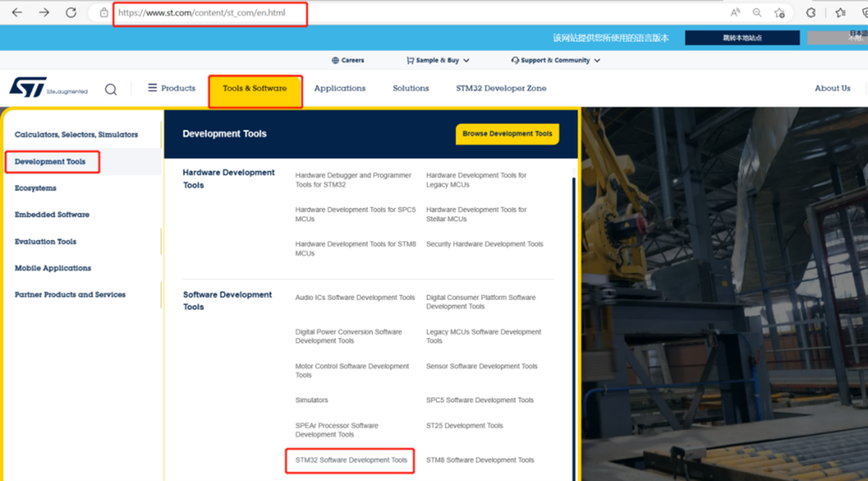Viewport: 868px width, 481px height.
Task: Expand the Sample & Buy dropdown
Action: (438, 60)
